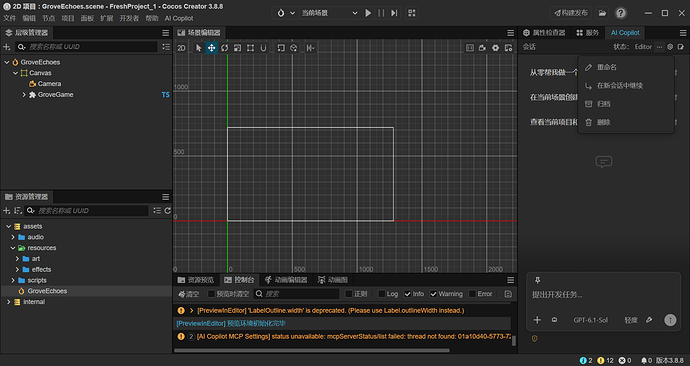Switch to the 服务 tab

point(587,33)
